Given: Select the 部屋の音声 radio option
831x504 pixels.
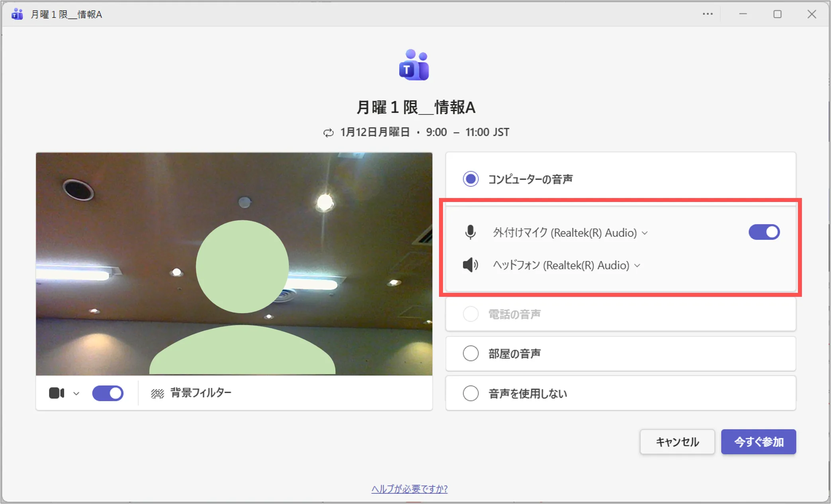Looking at the screenshot, I should tap(470, 353).
